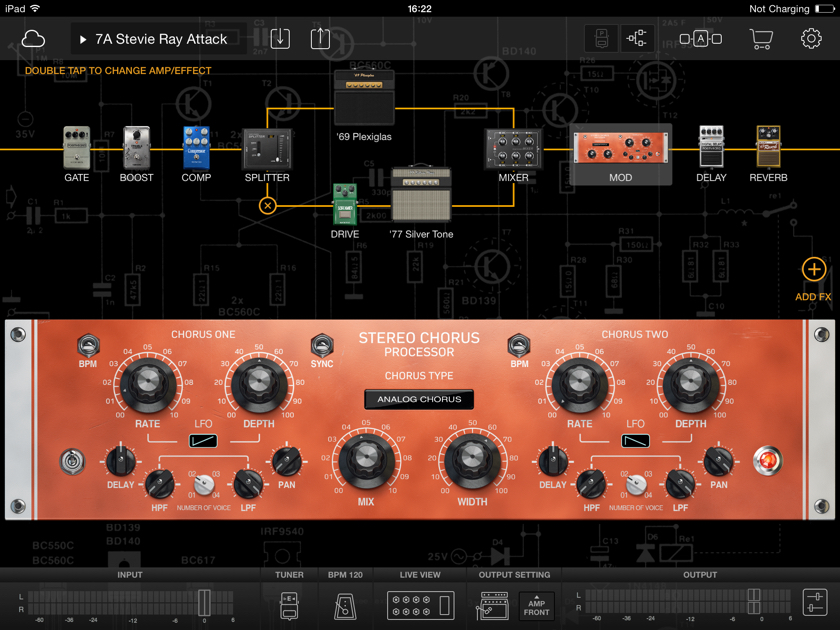840x630 pixels.
Task: Click Chorus Two PAN knob
Action: (718, 461)
